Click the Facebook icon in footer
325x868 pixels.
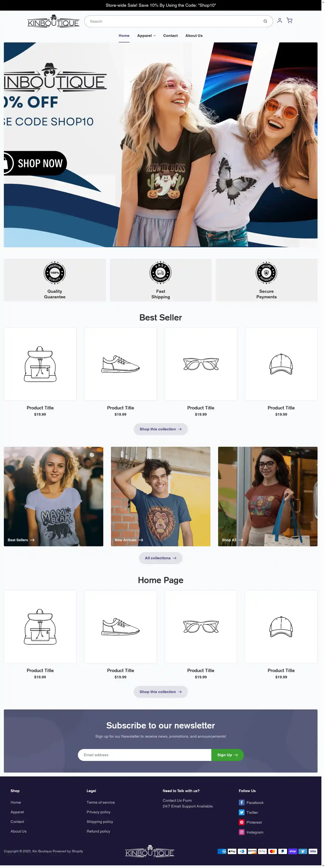[241, 802]
